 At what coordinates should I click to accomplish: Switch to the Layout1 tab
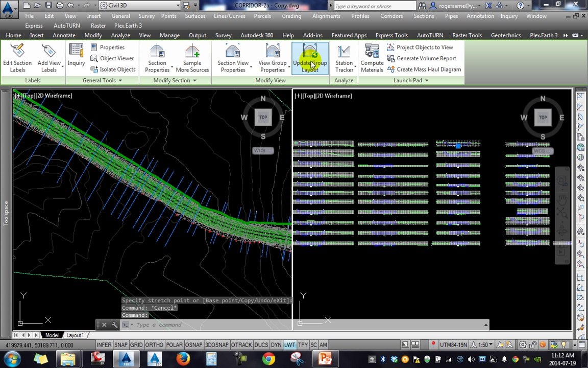(x=75, y=335)
